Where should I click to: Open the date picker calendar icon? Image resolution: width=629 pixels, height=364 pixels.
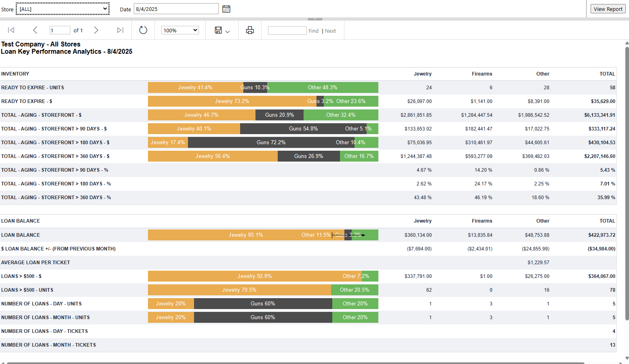click(226, 9)
